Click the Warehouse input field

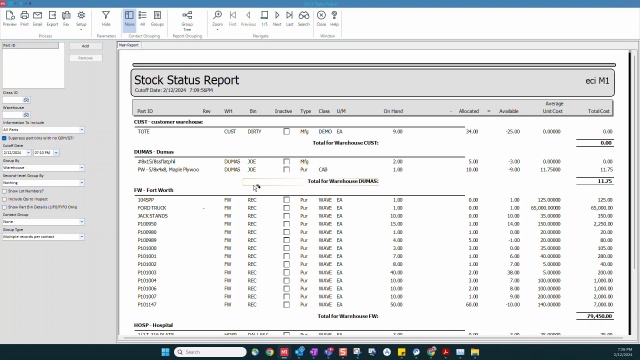coord(13,115)
